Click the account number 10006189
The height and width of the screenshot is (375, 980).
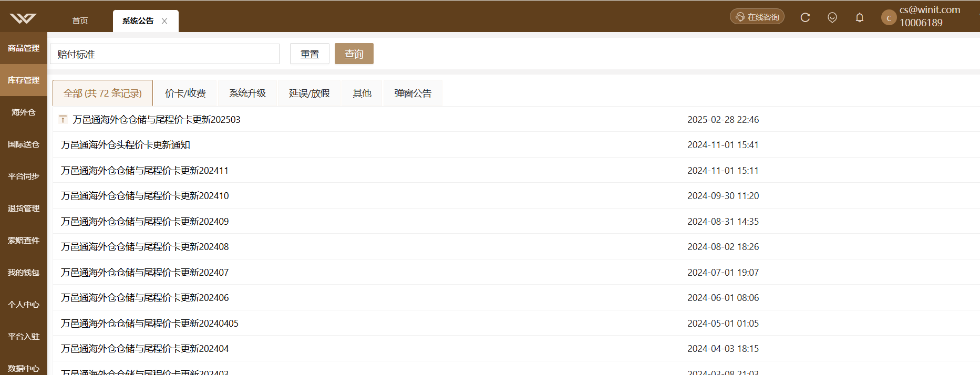tap(921, 23)
